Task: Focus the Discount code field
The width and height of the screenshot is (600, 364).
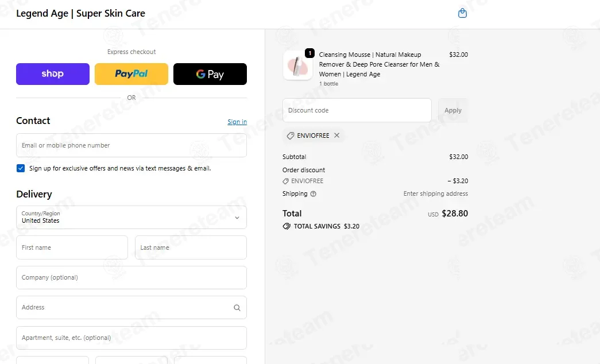Action: tap(357, 110)
